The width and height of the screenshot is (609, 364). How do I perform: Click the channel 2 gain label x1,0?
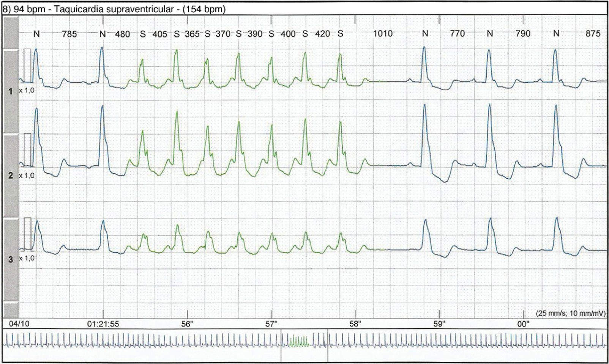27,176
